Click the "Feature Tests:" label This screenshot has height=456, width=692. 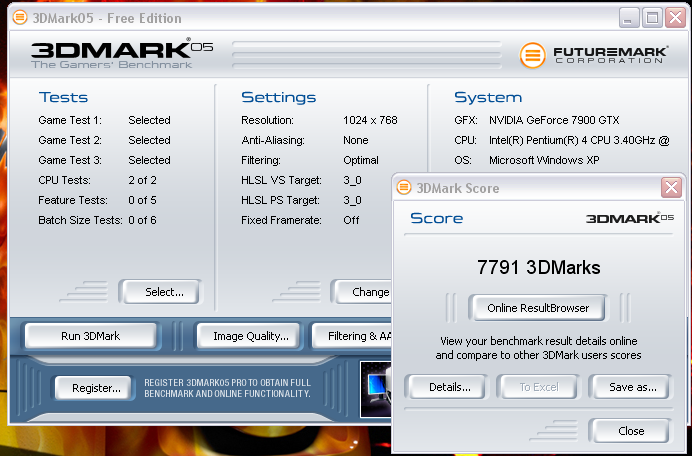pyautogui.click(x=73, y=200)
